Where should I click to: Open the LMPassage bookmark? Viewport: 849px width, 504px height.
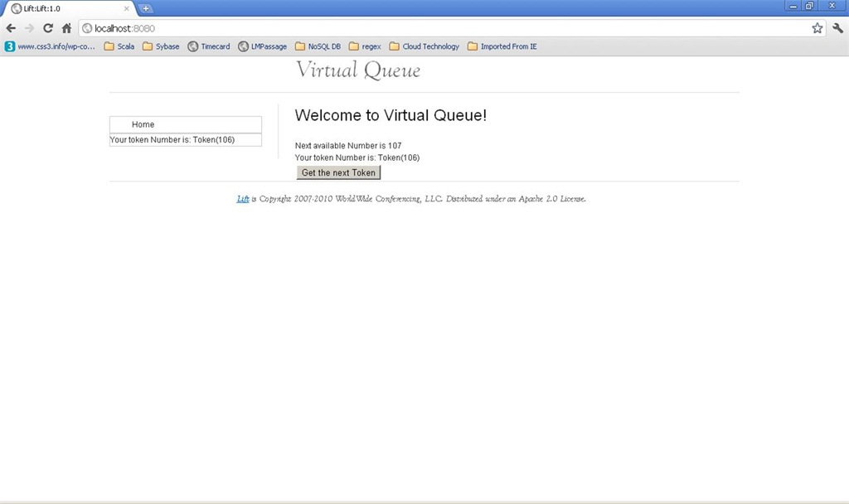coord(262,46)
